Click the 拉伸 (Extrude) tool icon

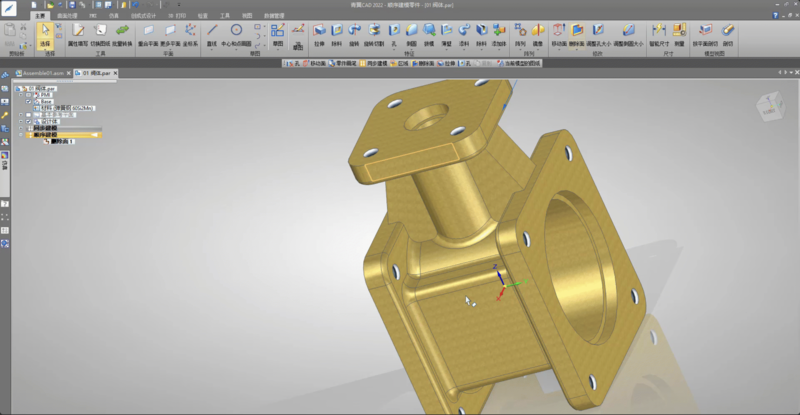pos(320,34)
